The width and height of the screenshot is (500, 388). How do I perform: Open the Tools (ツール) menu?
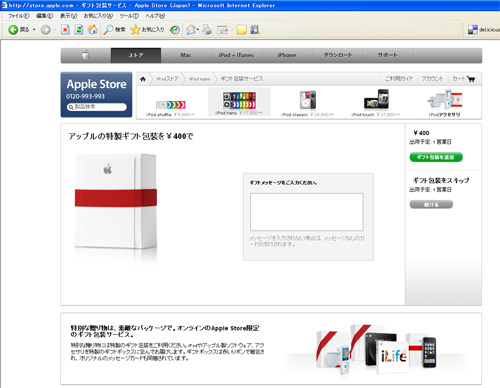(129, 16)
